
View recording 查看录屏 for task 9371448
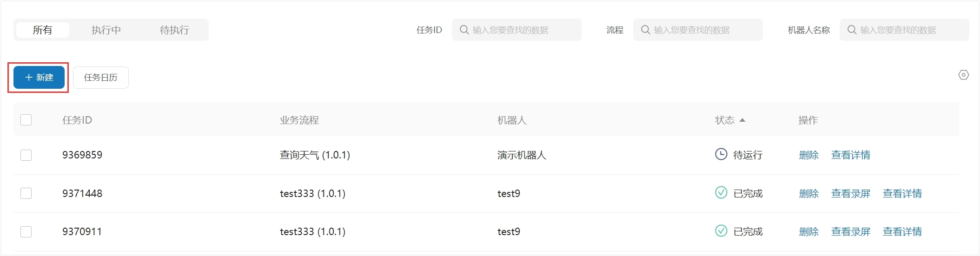click(851, 193)
